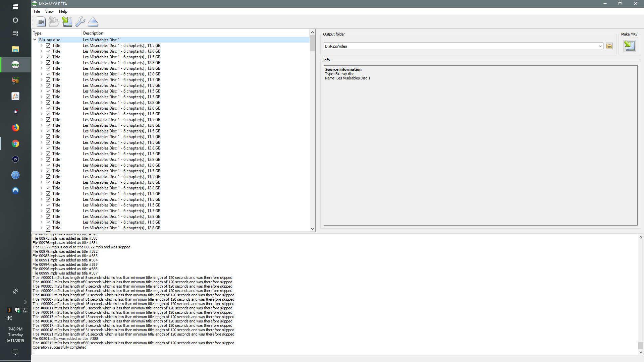
Task: Click the Cortana circle taskbar icon
Action: point(15,20)
